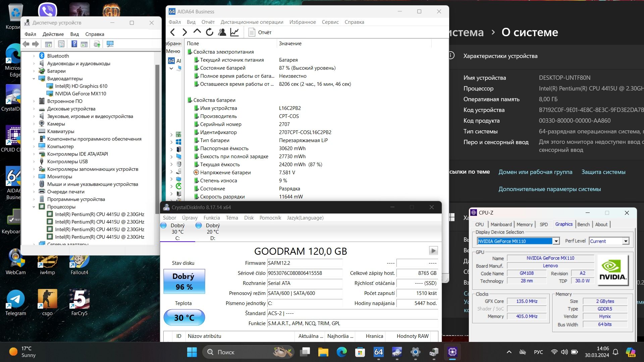The width and height of the screenshot is (644, 362).
Task: Open CrystalDiskInfo Jazyk(Language) menu
Action: click(305, 218)
